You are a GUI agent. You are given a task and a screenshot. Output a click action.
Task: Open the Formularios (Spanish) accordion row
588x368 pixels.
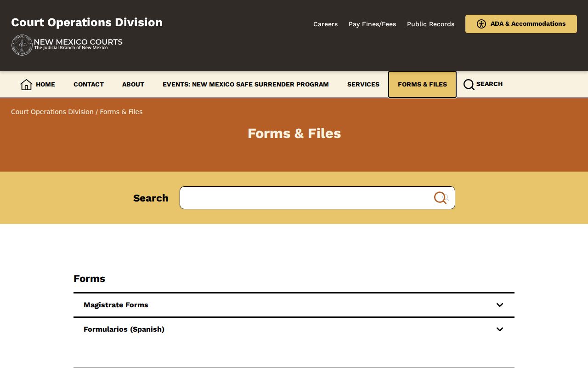click(294, 329)
